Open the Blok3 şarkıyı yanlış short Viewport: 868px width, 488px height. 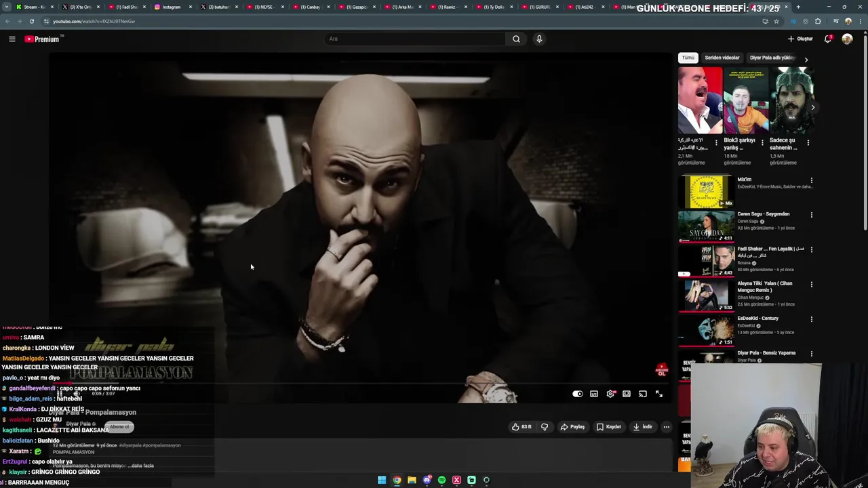(x=746, y=100)
